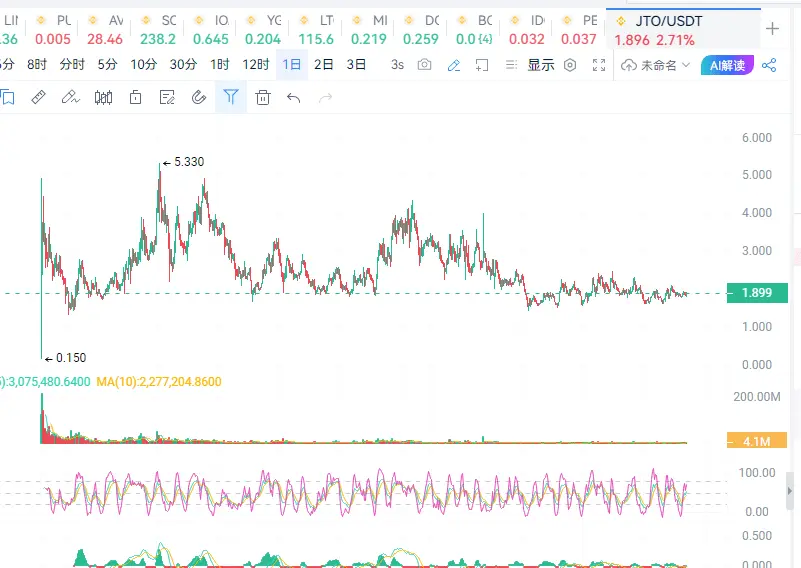Open the symbol tab showing 0.645
The width and height of the screenshot is (801, 568).
pyautogui.click(x=210, y=30)
